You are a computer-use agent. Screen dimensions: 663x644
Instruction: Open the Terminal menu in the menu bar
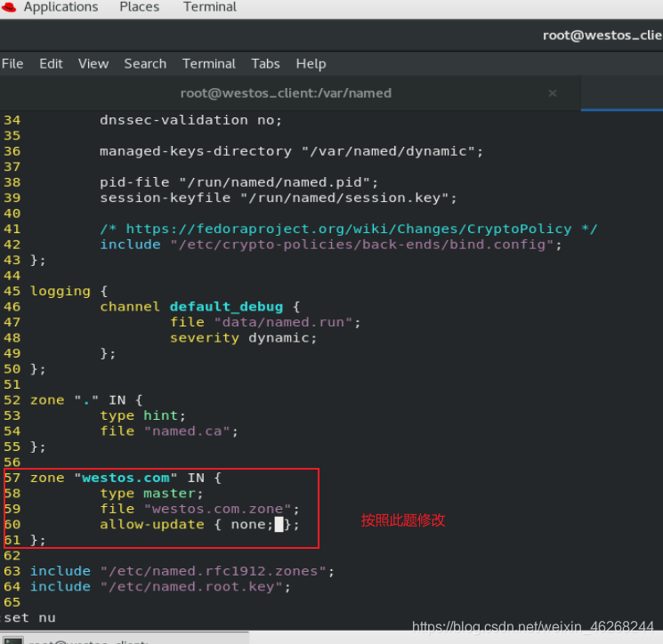209,64
